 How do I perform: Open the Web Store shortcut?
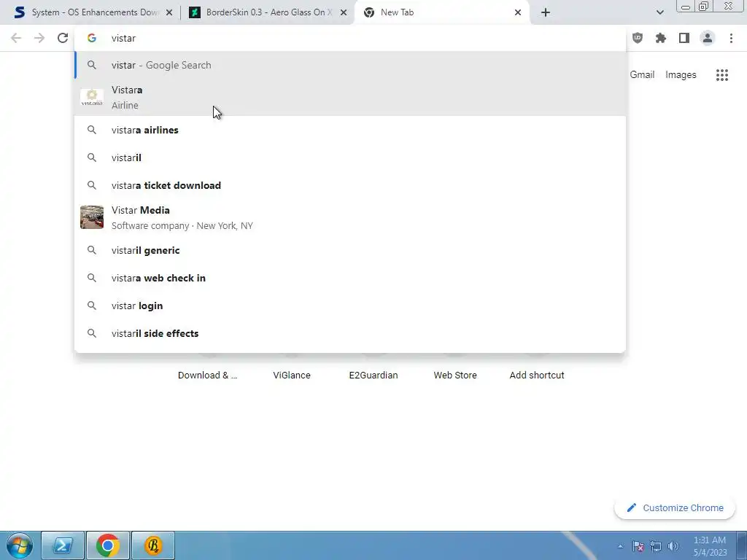coord(455,375)
